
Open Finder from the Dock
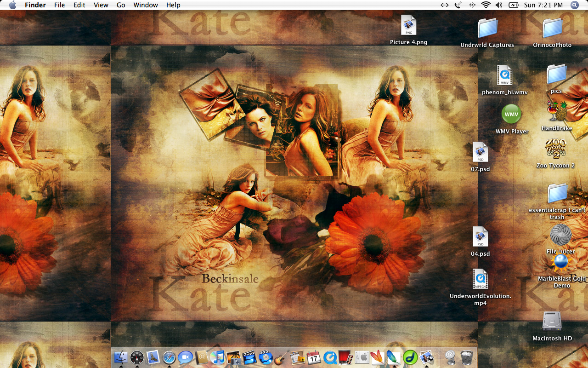(x=121, y=357)
